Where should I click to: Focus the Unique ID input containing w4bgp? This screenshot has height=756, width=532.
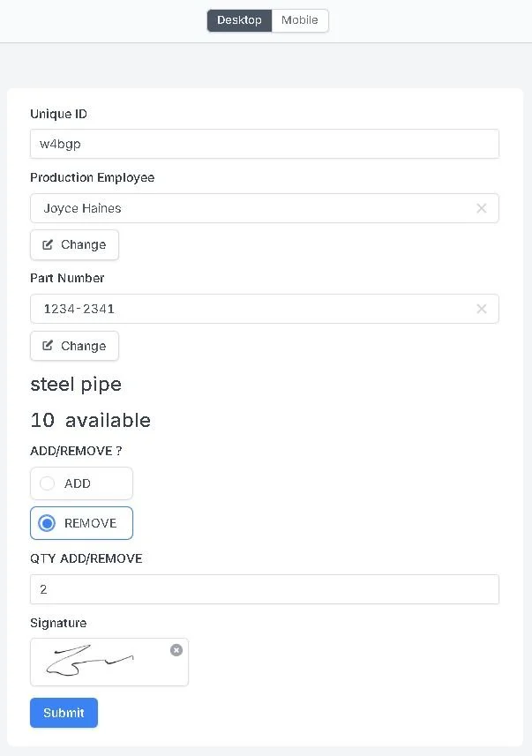click(264, 144)
